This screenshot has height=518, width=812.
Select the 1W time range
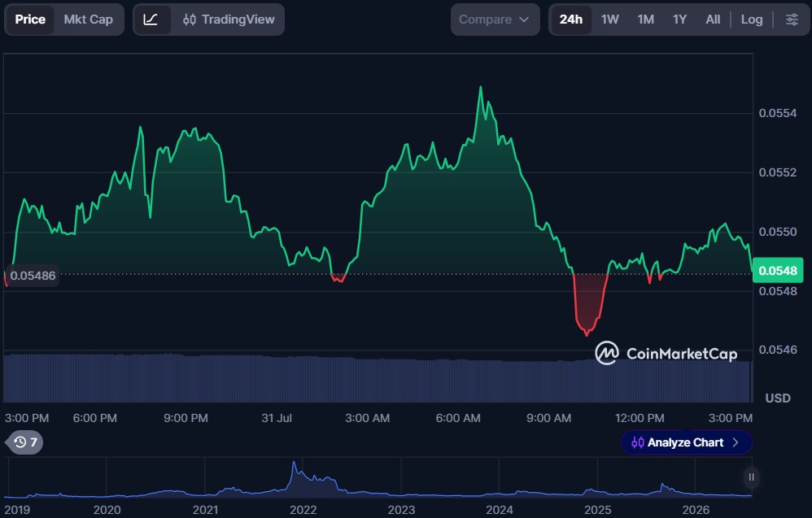pyautogui.click(x=610, y=20)
